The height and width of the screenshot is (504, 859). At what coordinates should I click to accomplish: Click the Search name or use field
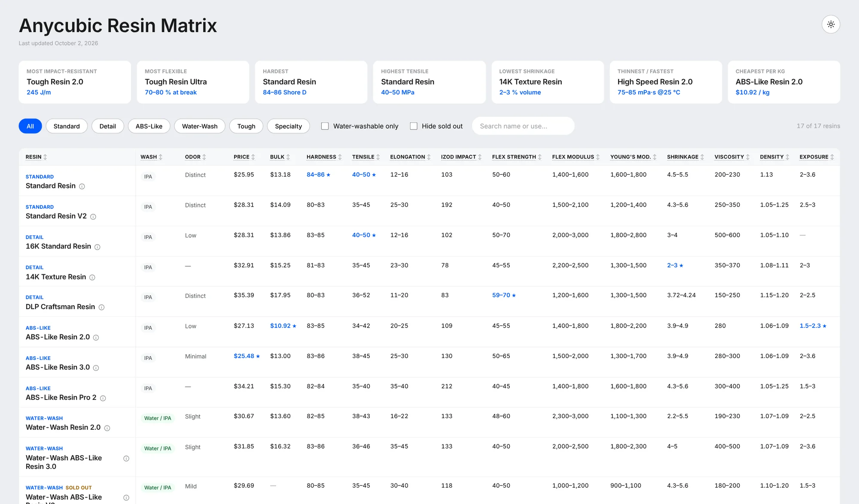click(x=523, y=126)
